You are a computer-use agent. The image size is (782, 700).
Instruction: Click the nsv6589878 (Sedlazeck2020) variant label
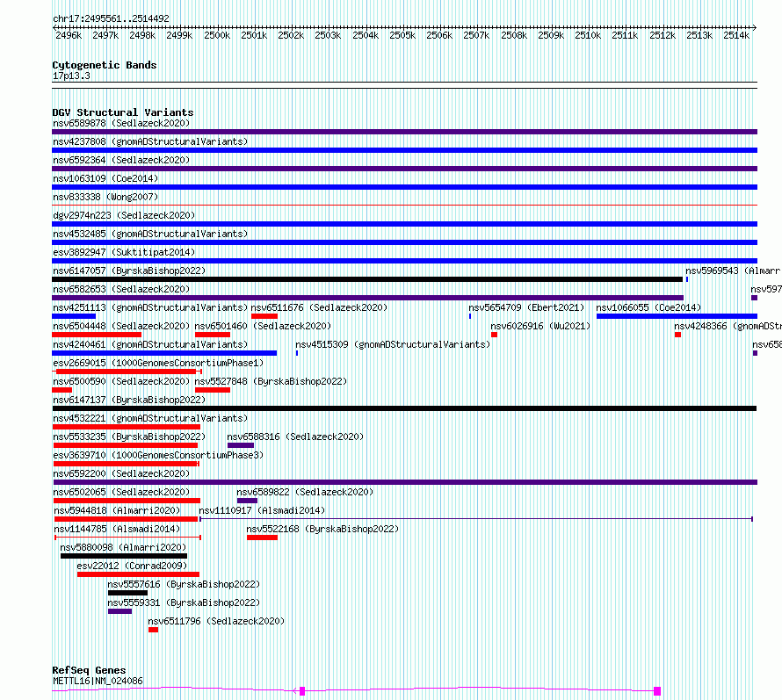(x=121, y=123)
